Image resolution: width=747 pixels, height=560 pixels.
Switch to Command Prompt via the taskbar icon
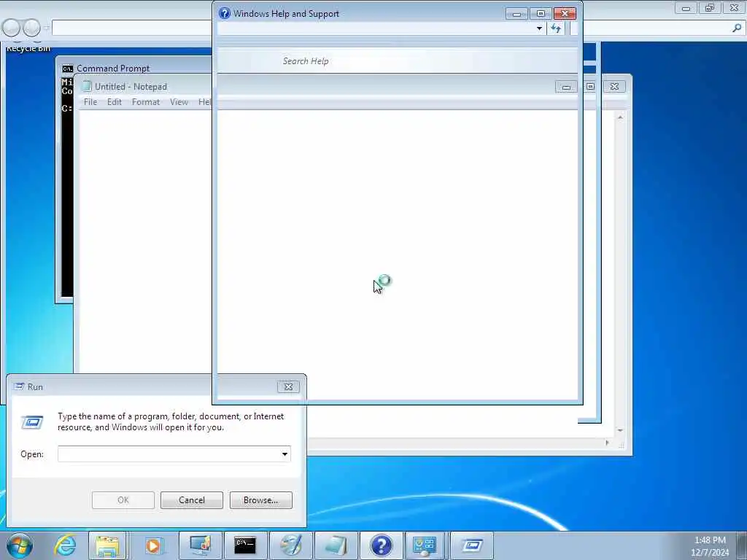point(245,545)
